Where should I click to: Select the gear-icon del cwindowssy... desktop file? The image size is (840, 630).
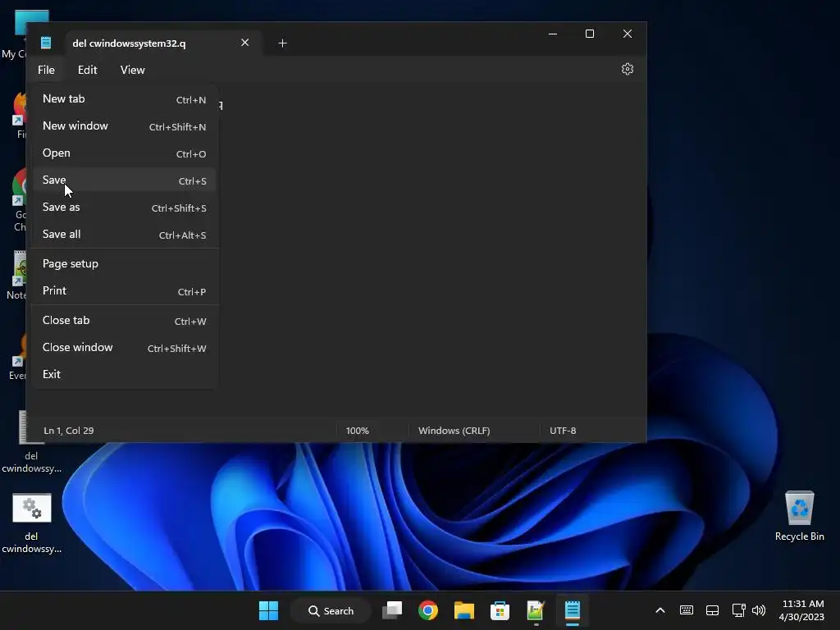point(32,523)
